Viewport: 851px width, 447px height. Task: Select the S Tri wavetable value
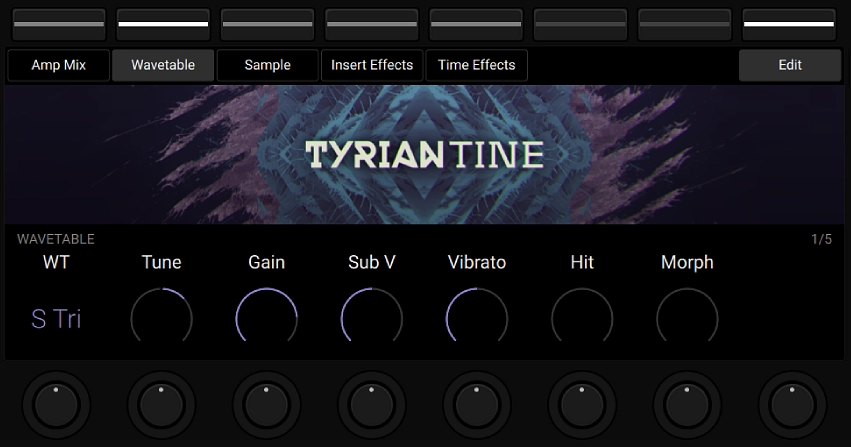[x=56, y=319]
